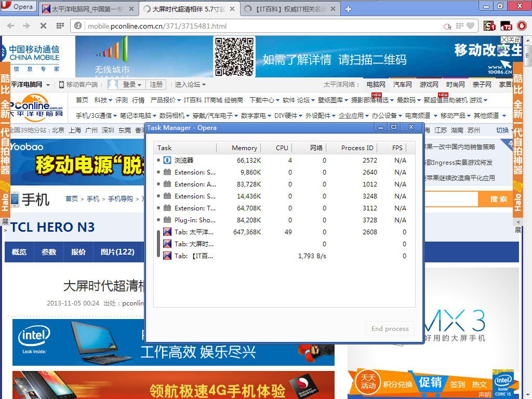Close the 大屏时代超清相伴 tab
Viewport: 532px width, 399px height.
click(x=232, y=9)
